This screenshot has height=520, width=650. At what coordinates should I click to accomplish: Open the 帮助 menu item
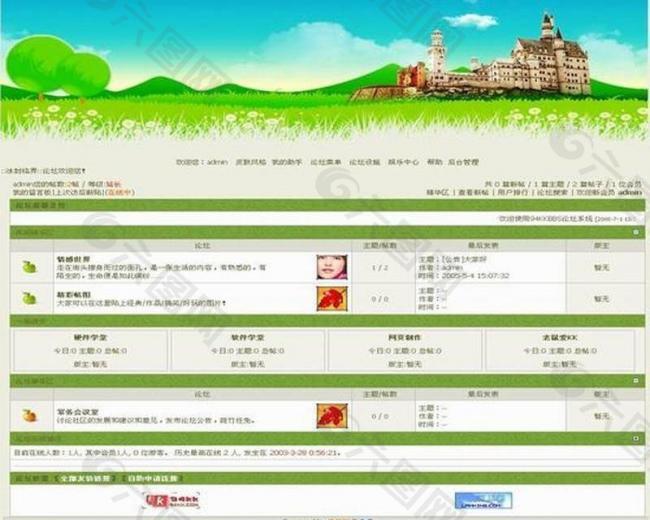(x=434, y=162)
